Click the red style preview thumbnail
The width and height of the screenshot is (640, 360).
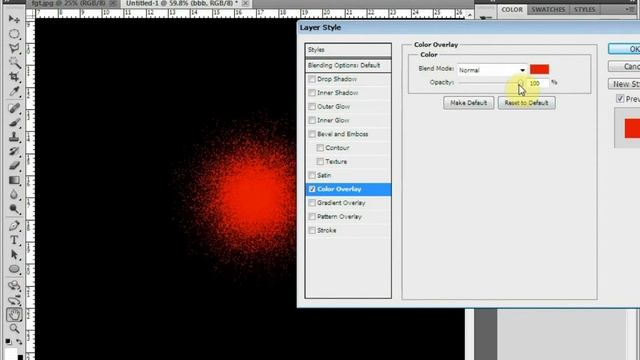click(632, 128)
